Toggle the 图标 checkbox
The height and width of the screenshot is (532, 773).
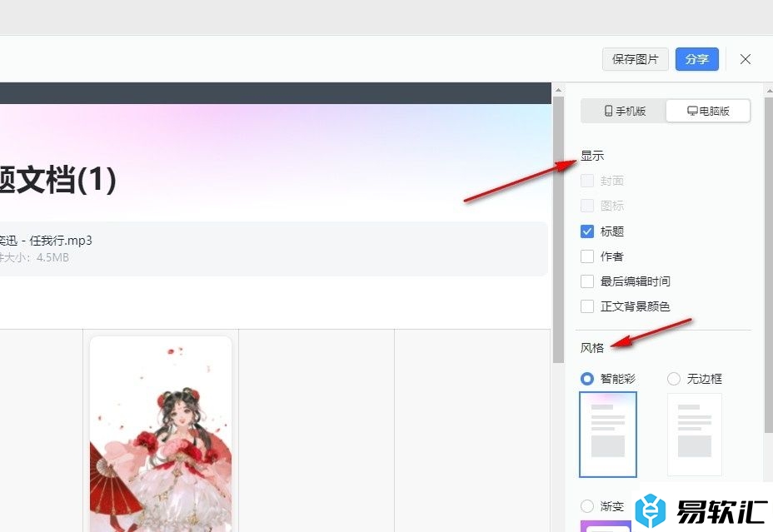(587, 206)
